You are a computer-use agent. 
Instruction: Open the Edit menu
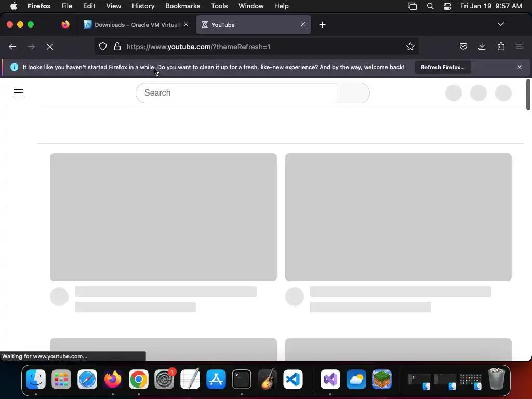click(x=89, y=6)
